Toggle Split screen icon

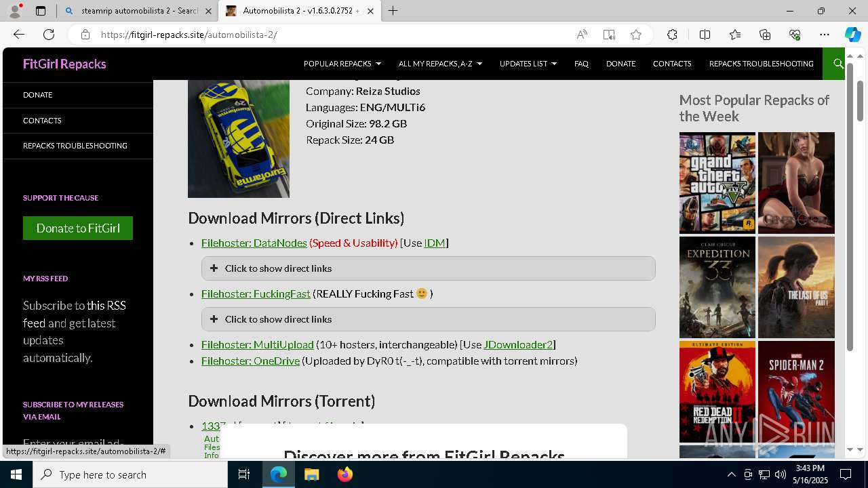pos(705,35)
